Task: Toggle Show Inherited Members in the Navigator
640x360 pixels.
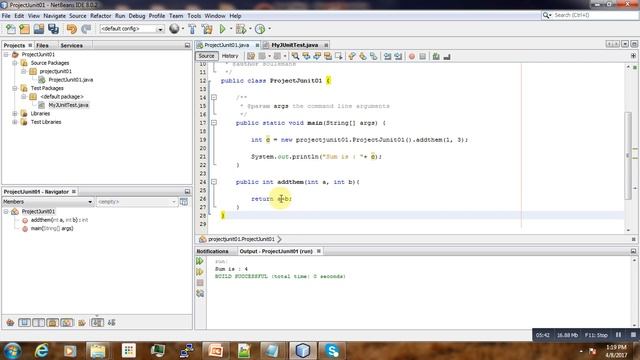Action: [10, 323]
